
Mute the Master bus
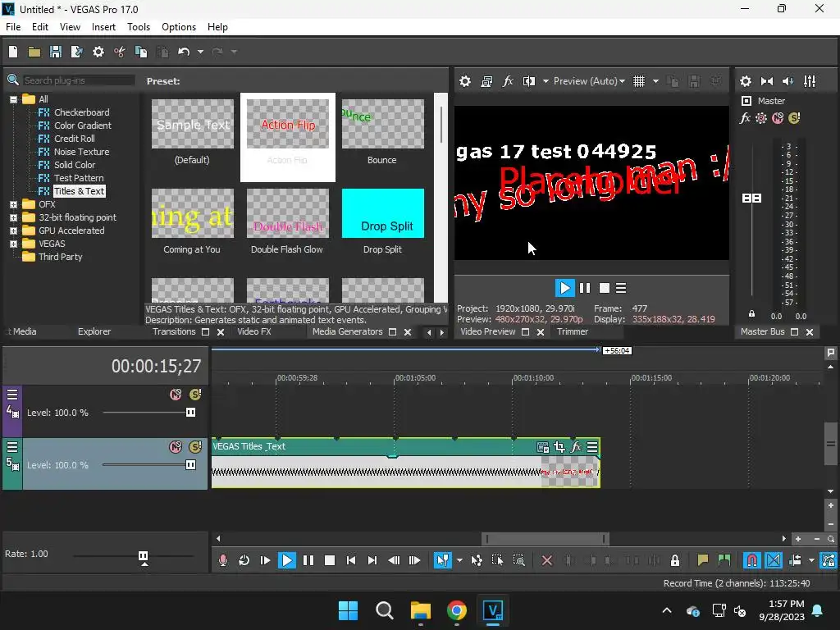click(x=778, y=118)
